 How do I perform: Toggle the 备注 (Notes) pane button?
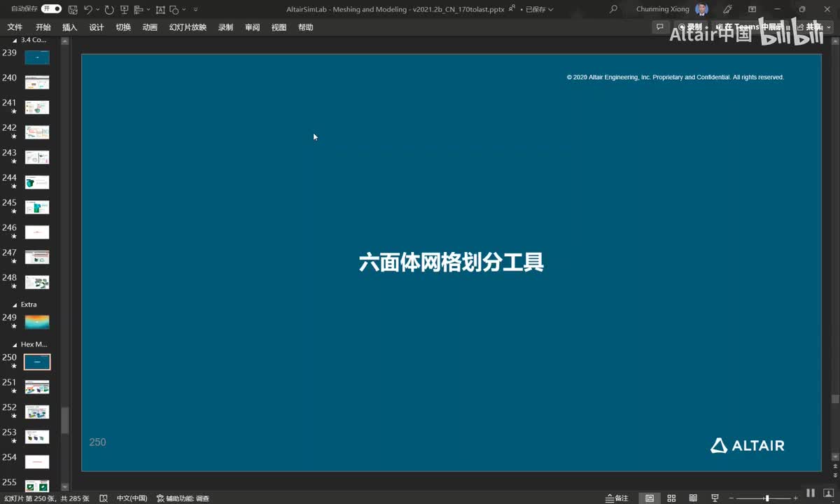point(617,498)
